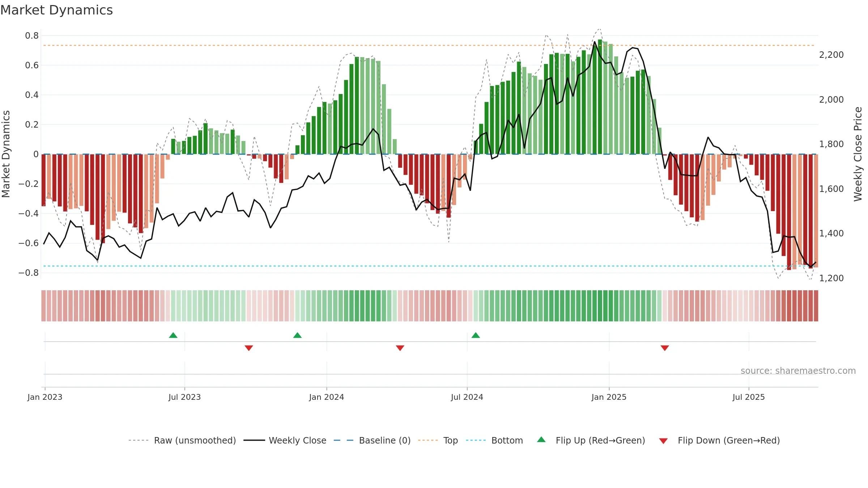Click the green triangle icon in the legend
This screenshot has height=488, width=868.
541,440
